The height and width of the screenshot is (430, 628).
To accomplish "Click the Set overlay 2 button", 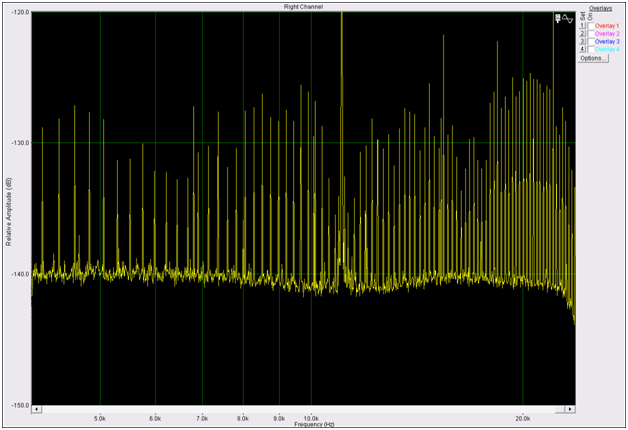I will [582, 33].
